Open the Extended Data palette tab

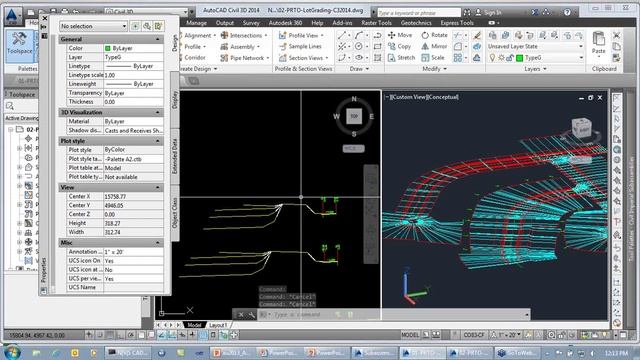pos(175,156)
